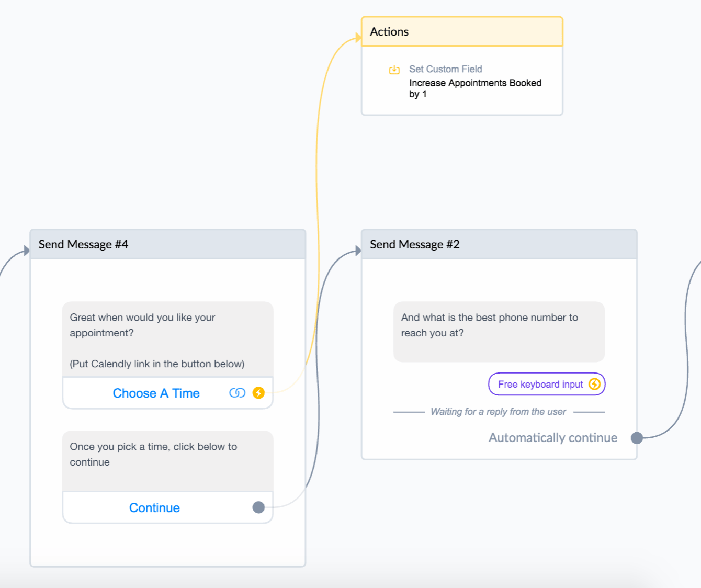Open the Actions node header

(x=462, y=31)
